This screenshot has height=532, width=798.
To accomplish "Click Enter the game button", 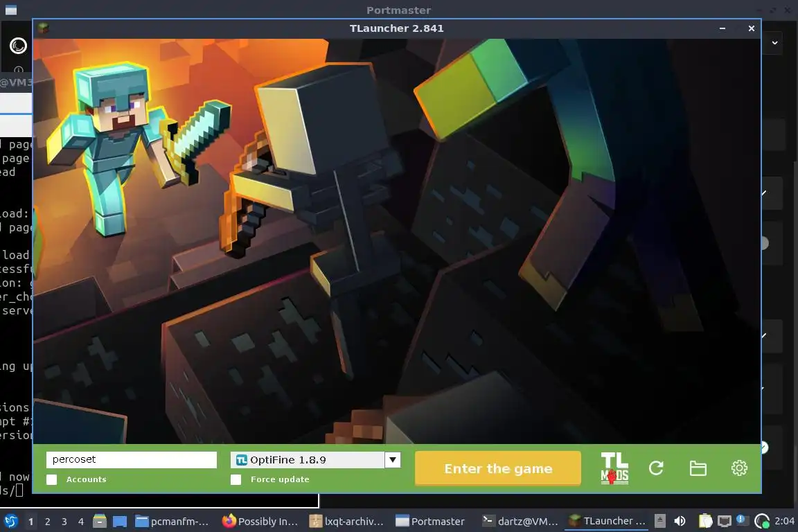I will (x=498, y=468).
